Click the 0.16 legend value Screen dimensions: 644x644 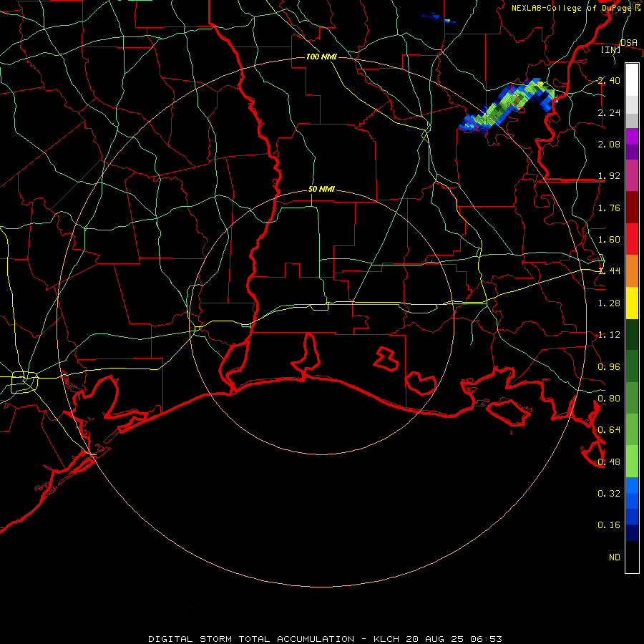point(609,525)
